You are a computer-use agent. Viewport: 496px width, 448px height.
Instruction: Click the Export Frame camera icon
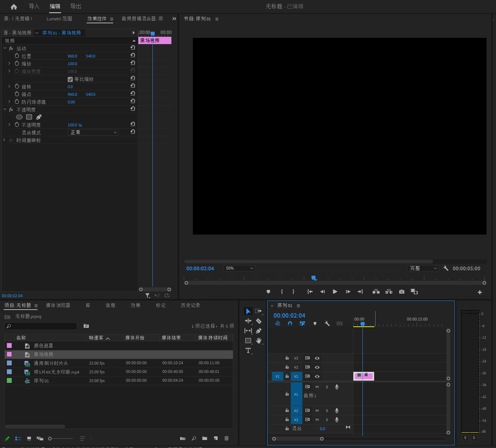click(401, 292)
